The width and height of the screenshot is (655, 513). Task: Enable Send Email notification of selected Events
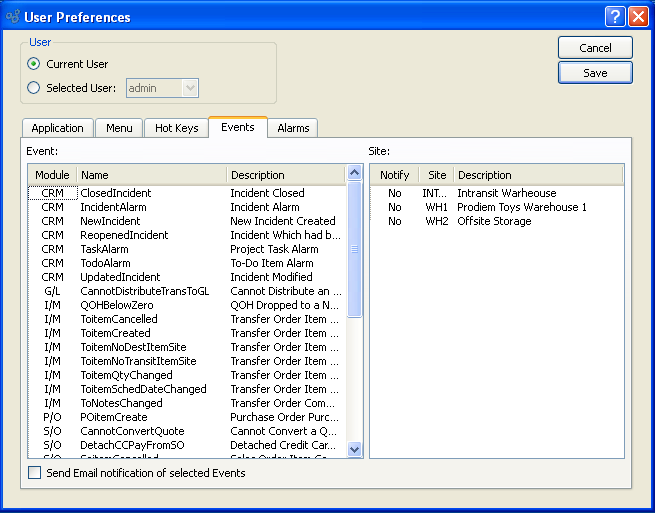35,473
